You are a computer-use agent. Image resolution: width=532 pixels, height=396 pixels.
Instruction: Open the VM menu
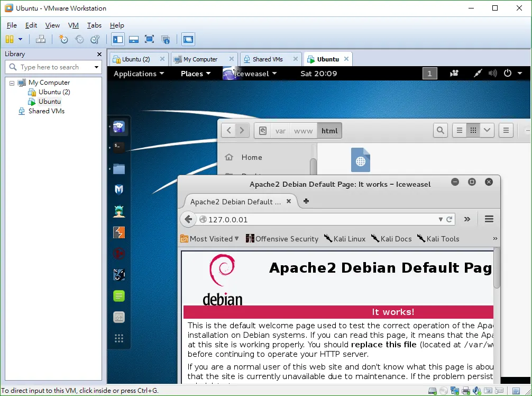[x=74, y=25]
